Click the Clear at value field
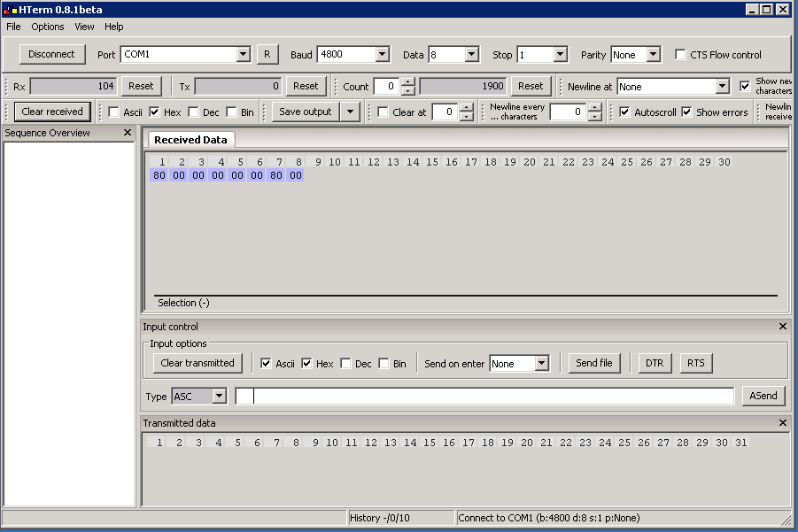The width and height of the screenshot is (798, 532). coord(445,112)
